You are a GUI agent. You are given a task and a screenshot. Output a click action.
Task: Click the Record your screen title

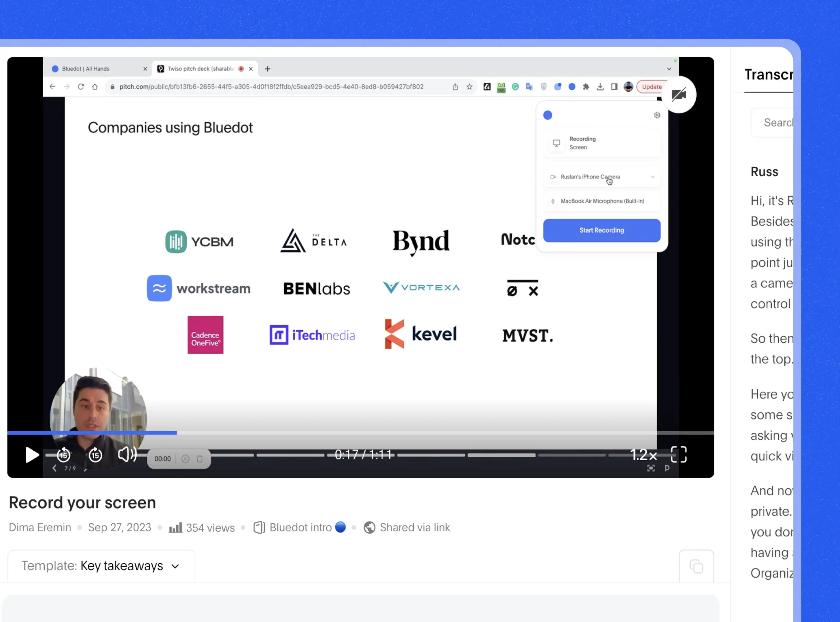tap(82, 503)
